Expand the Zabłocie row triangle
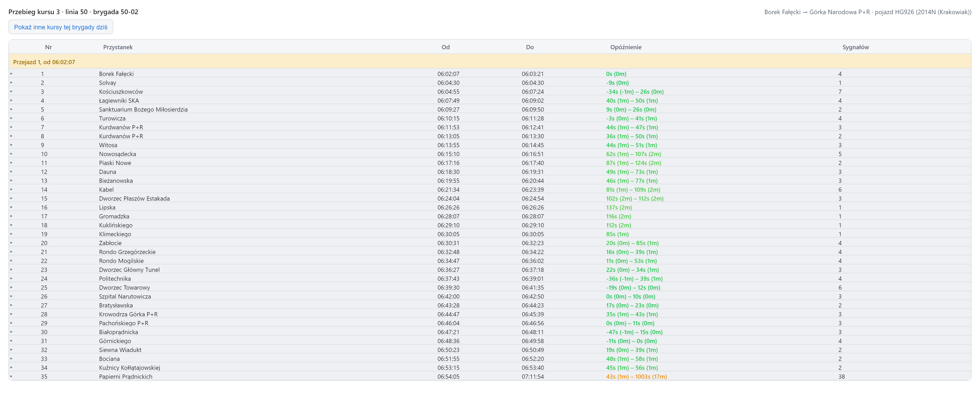The width and height of the screenshot is (980, 397). (x=12, y=242)
